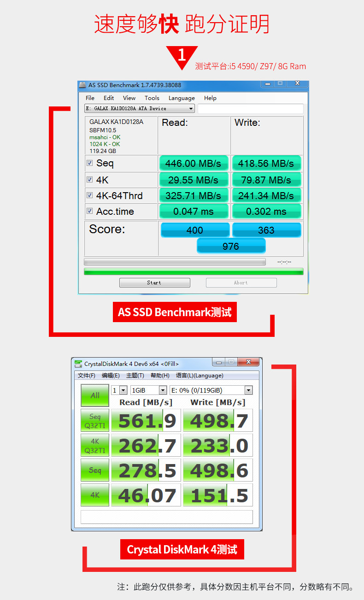Open the File menu in AS SSD
The width and height of the screenshot is (364, 600).
point(90,98)
